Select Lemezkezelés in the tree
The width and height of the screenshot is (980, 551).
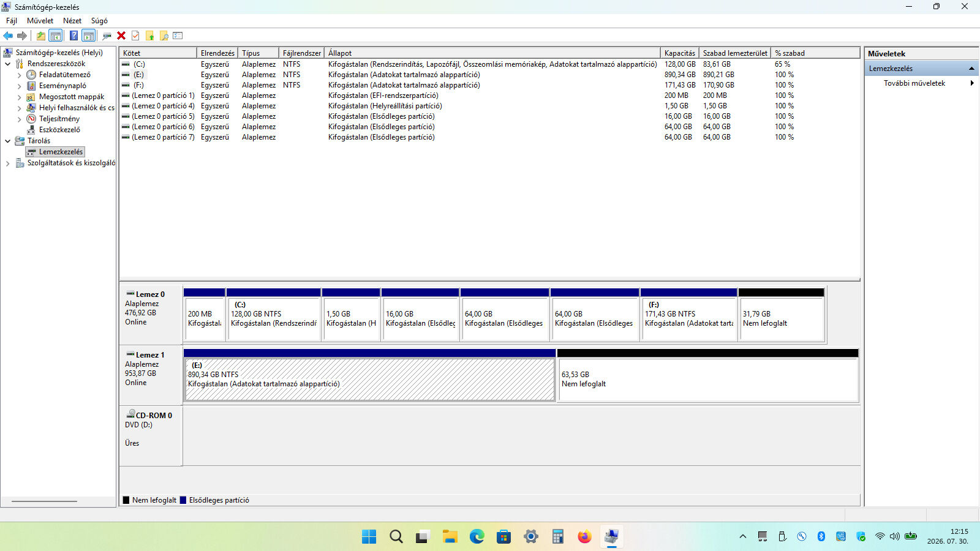coord(61,152)
